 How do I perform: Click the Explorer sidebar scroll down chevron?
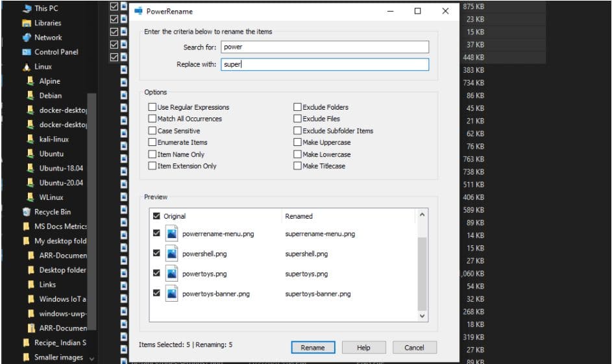92,359
